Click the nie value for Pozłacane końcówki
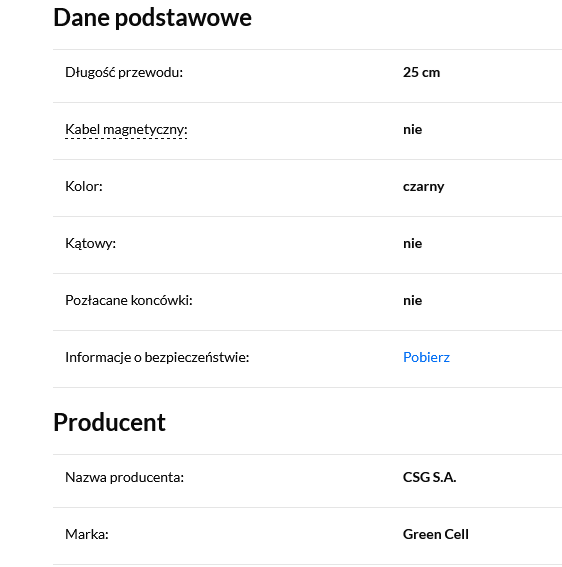The width and height of the screenshot is (562, 567). tap(412, 301)
